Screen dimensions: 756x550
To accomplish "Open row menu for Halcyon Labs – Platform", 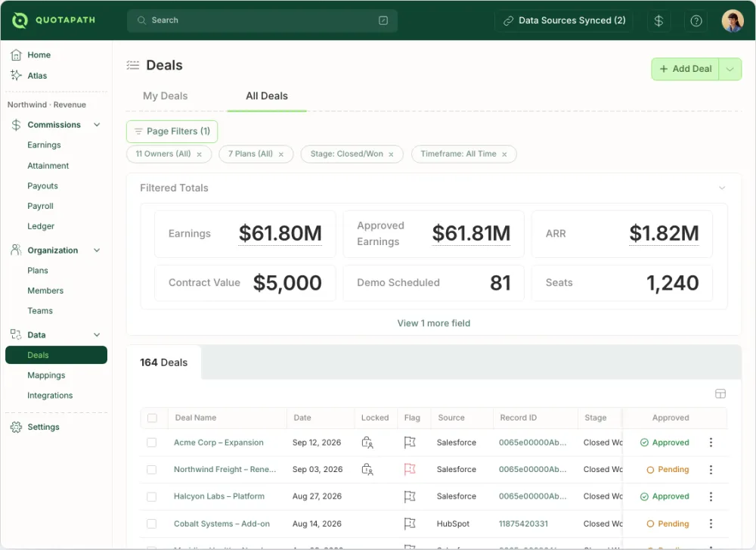I will (x=711, y=496).
